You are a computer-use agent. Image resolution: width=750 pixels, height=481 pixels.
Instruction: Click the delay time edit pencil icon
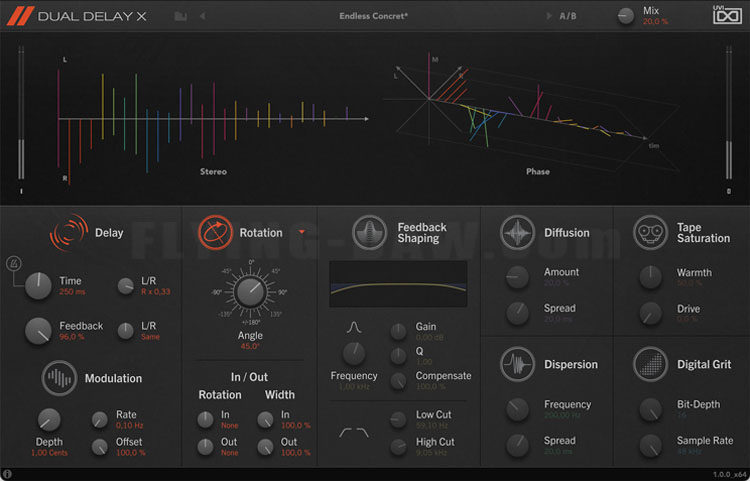13,263
